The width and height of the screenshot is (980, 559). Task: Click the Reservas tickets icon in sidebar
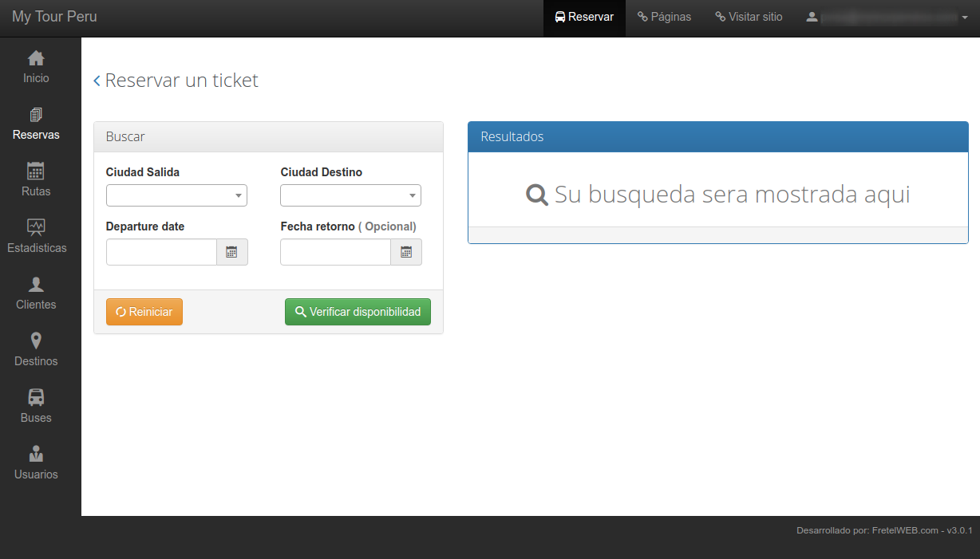(x=36, y=115)
